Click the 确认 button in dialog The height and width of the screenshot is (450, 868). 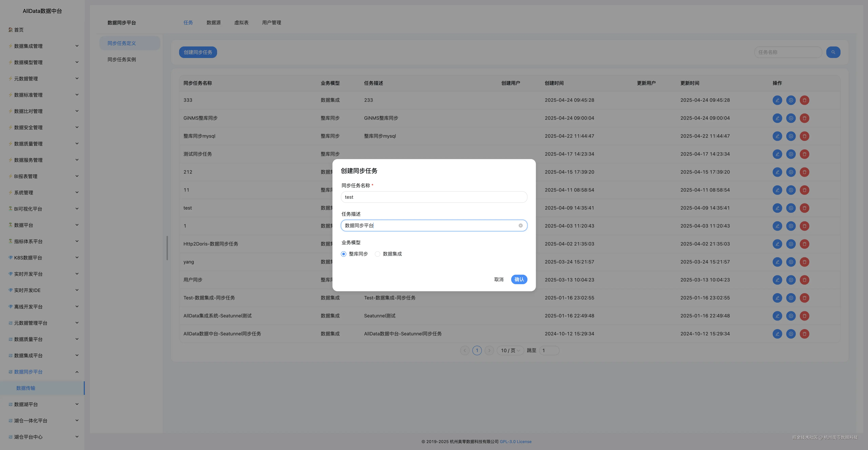[x=519, y=280]
